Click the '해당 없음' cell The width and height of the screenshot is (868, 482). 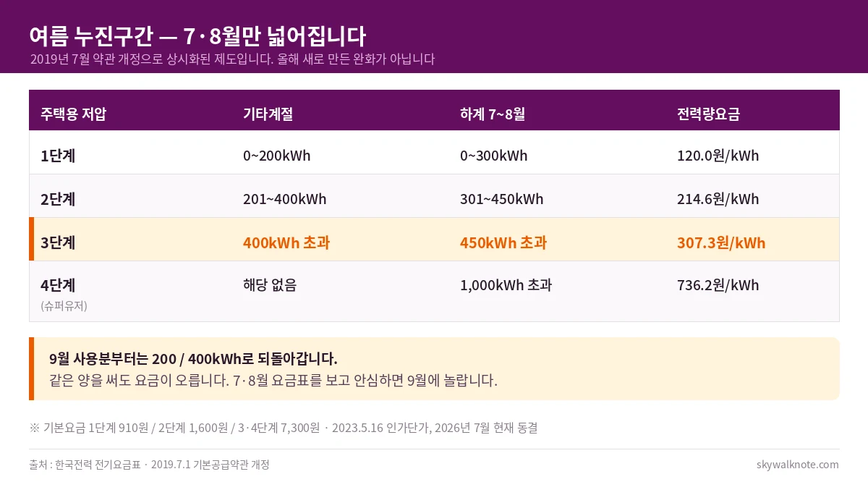pos(270,285)
